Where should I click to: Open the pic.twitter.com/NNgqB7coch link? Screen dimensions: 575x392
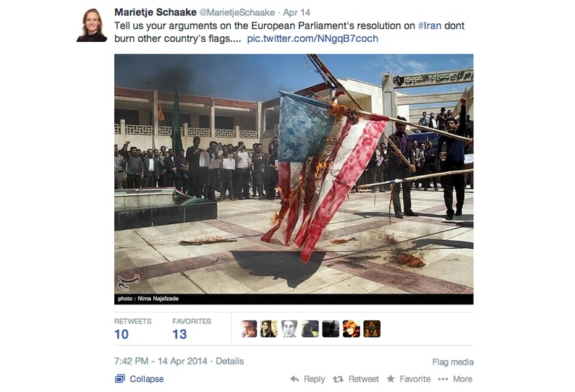tap(312, 38)
